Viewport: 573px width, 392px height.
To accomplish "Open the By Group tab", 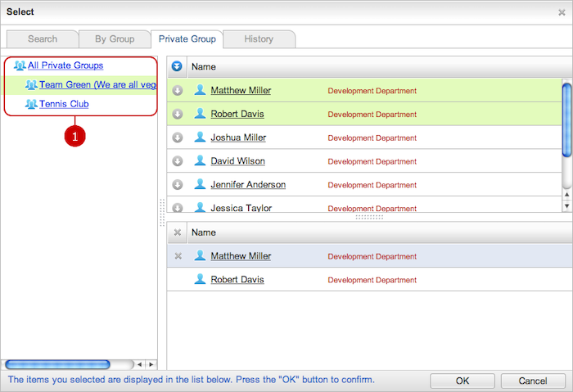I will pos(115,38).
